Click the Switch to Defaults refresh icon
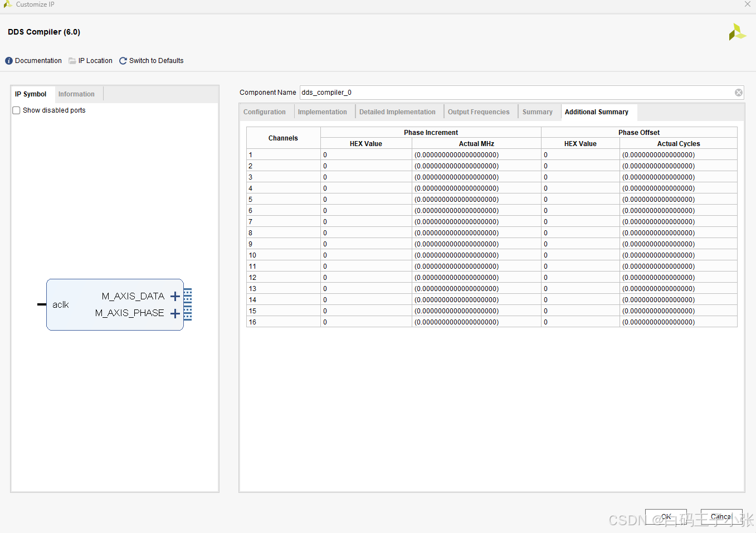The width and height of the screenshot is (756, 533). pos(123,61)
